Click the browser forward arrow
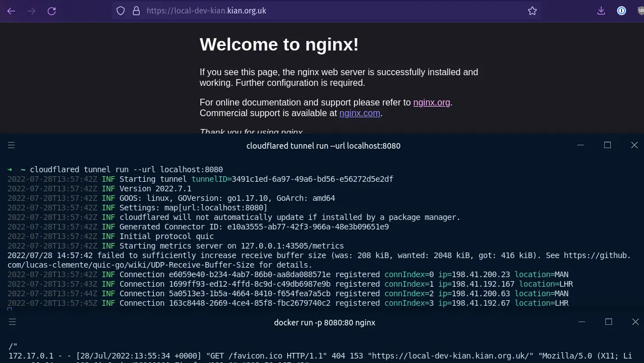This screenshot has height=363, width=644. point(31,11)
